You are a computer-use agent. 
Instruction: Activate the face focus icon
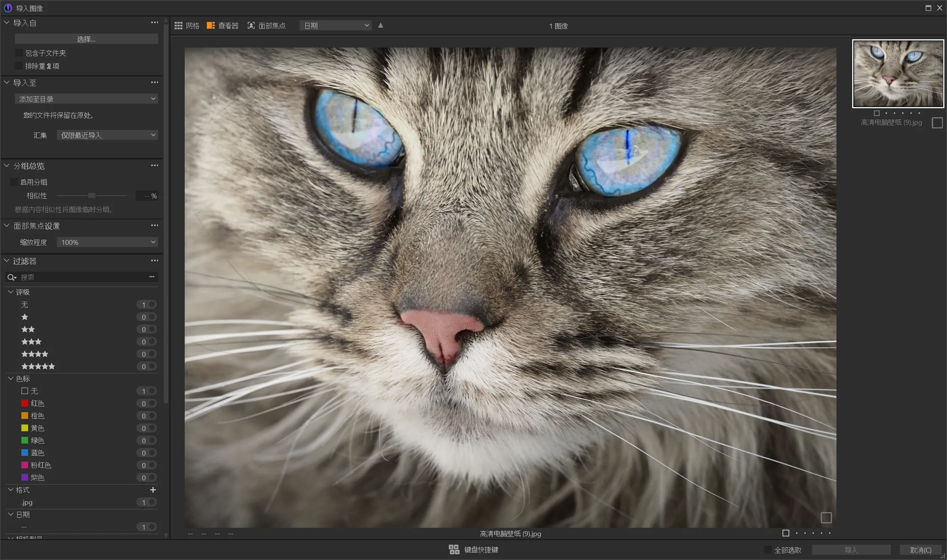coord(251,26)
